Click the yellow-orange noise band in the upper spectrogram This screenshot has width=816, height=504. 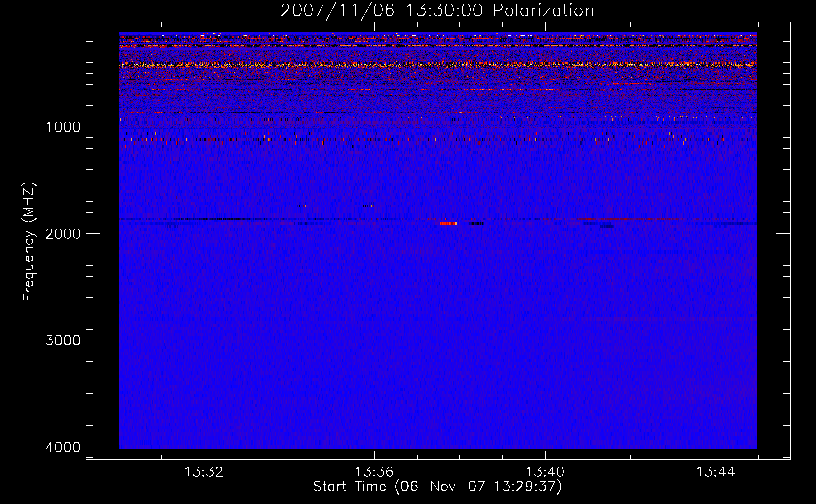pyautogui.click(x=438, y=65)
